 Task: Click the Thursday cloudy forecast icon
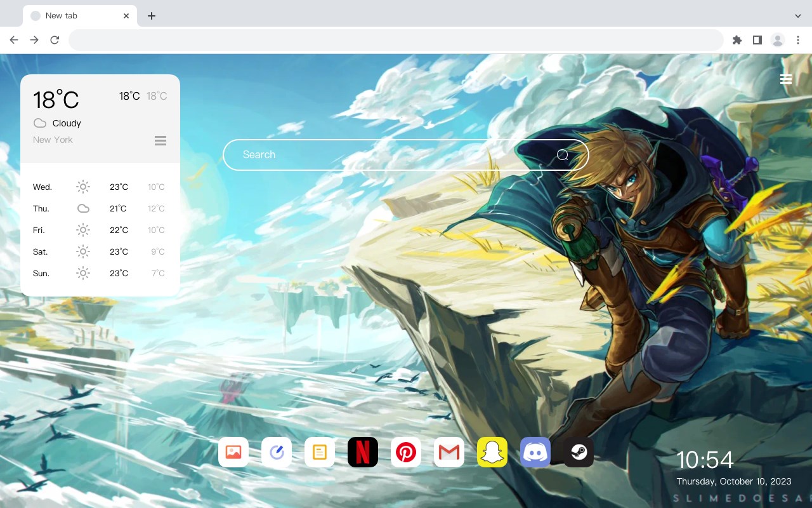tap(83, 208)
